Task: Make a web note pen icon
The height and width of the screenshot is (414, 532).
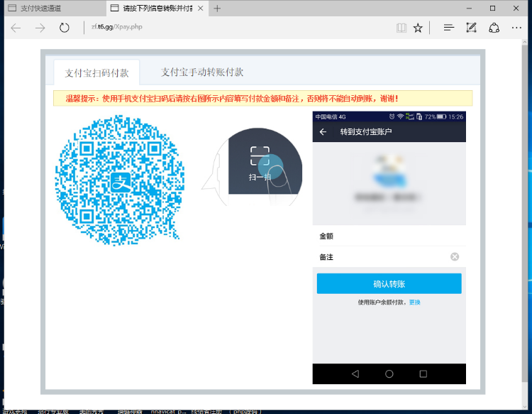Action: [x=471, y=28]
